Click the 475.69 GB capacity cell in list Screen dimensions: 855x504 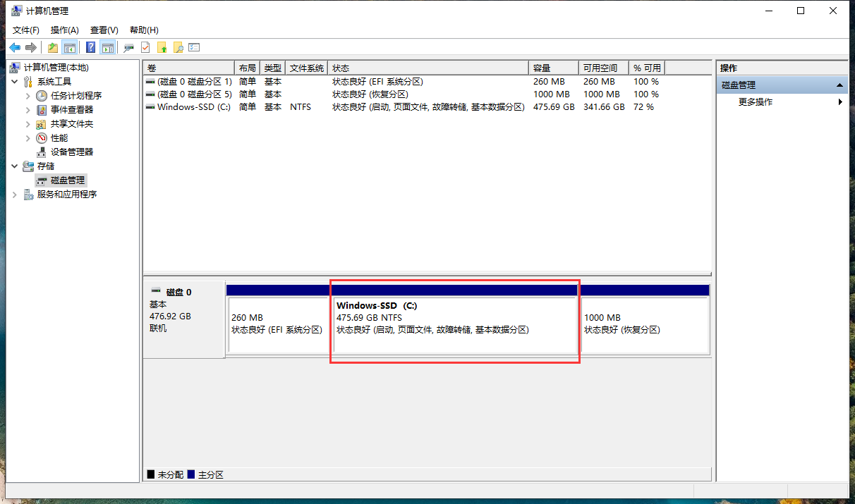tap(554, 107)
